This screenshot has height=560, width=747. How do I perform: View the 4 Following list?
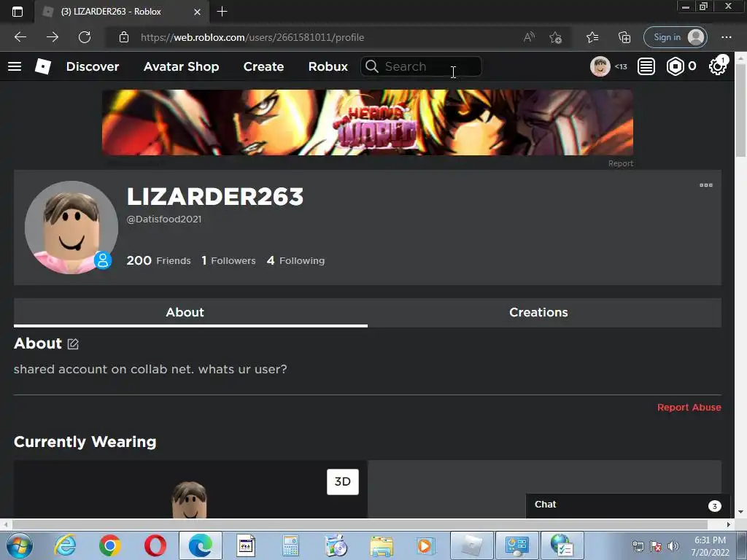pos(295,260)
